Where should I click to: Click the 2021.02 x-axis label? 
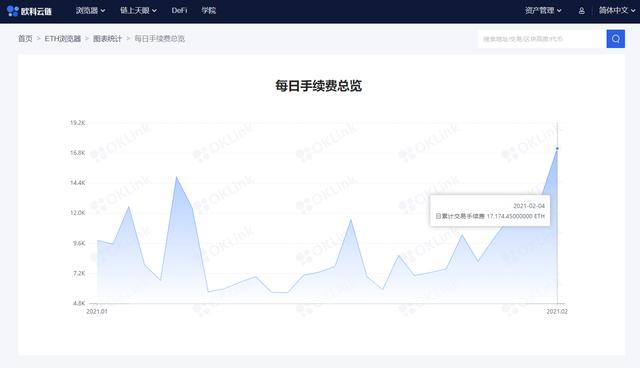point(557,311)
